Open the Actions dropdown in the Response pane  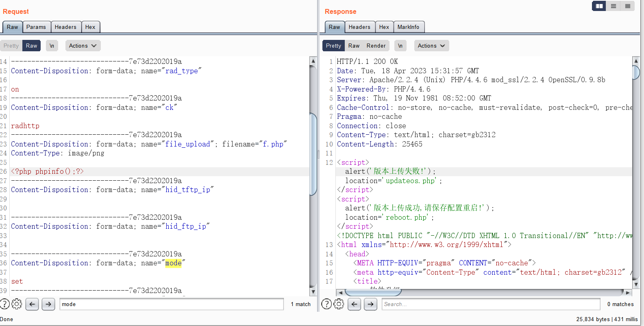[431, 46]
